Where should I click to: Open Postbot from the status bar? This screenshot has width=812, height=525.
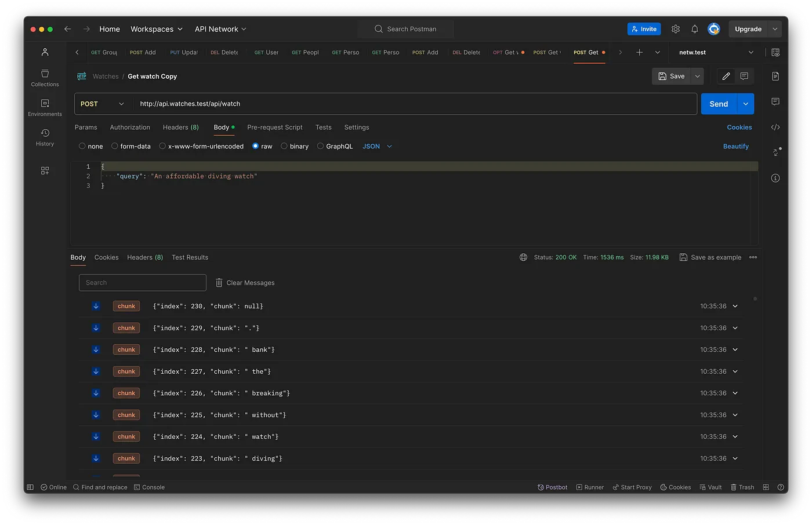click(x=552, y=487)
